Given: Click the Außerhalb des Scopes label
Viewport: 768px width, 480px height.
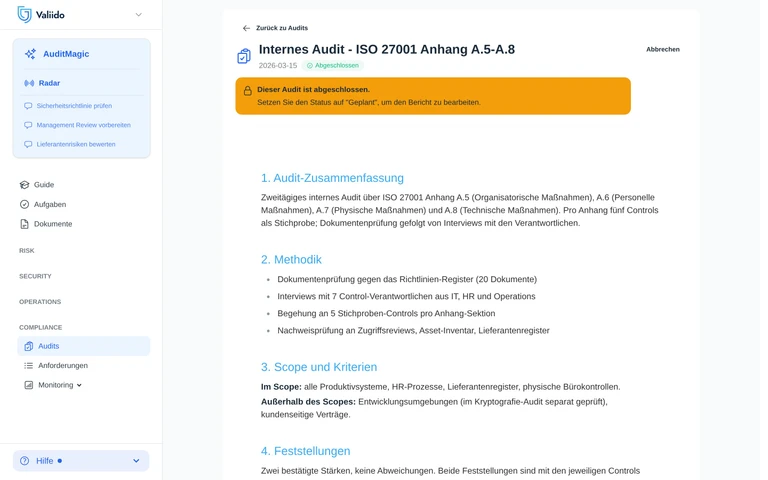Looking at the screenshot, I should click(308, 402).
